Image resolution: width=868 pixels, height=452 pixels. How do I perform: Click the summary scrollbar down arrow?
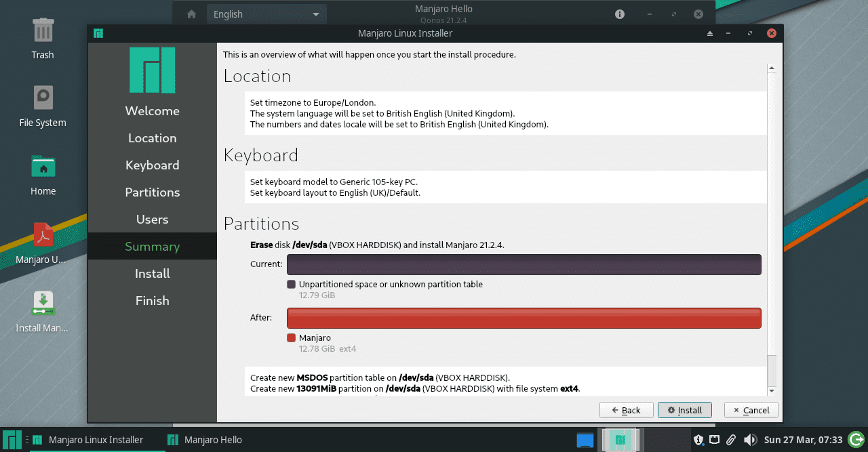[x=772, y=391]
